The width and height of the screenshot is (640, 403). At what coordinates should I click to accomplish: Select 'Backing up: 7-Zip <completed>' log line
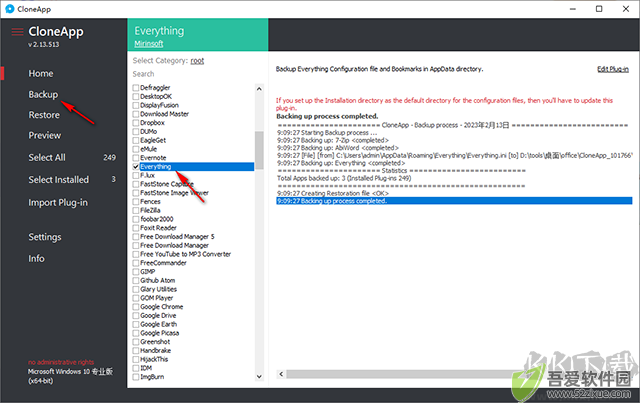(x=333, y=140)
